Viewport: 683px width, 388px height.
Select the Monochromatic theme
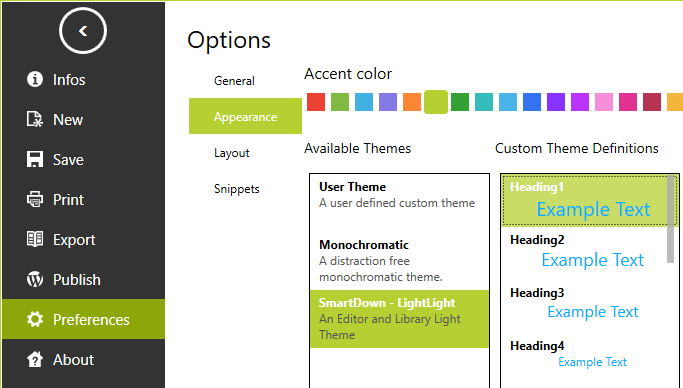coord(399,261)
